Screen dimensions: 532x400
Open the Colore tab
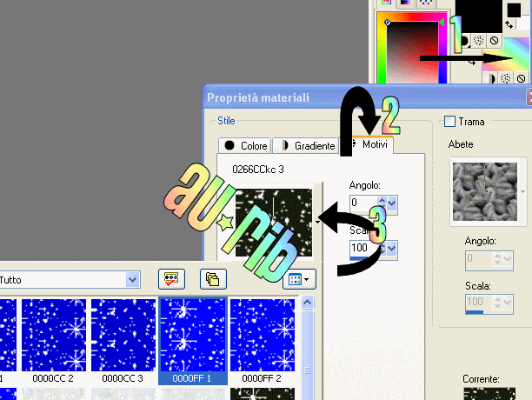coord(244,145)
